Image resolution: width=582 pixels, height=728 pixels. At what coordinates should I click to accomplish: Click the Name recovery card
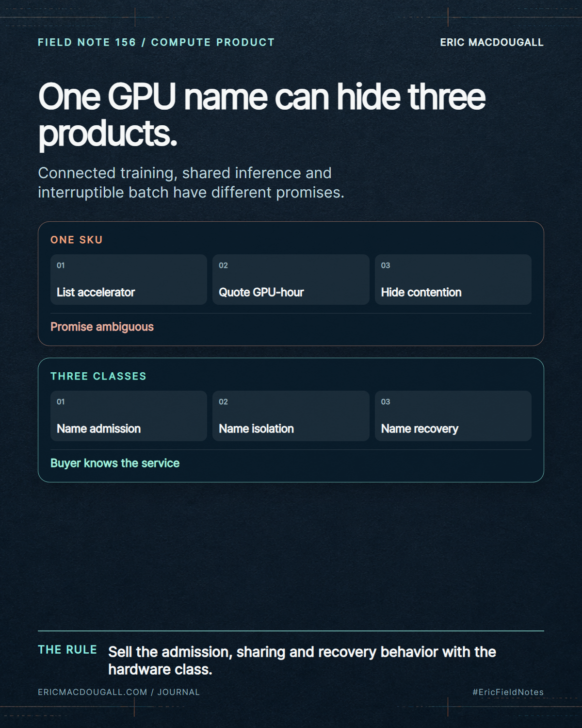453,416
